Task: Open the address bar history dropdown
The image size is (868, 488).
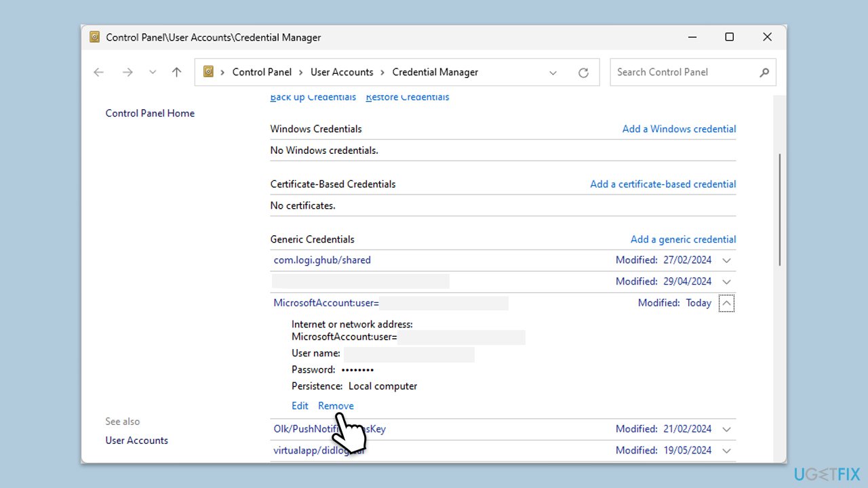Action: pos(553,72)
